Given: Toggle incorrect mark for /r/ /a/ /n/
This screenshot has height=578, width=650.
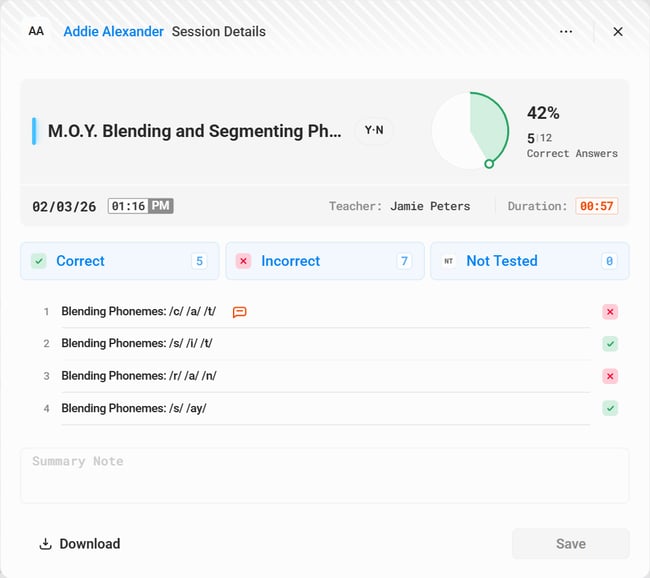Looking at the screenshot, I should (x=610, y=376).
